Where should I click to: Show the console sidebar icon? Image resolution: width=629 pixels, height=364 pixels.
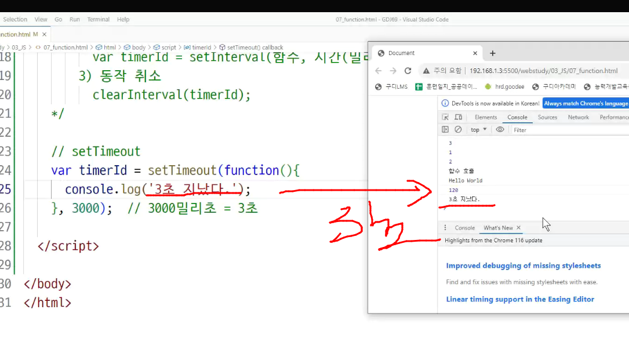click(445, 129)
